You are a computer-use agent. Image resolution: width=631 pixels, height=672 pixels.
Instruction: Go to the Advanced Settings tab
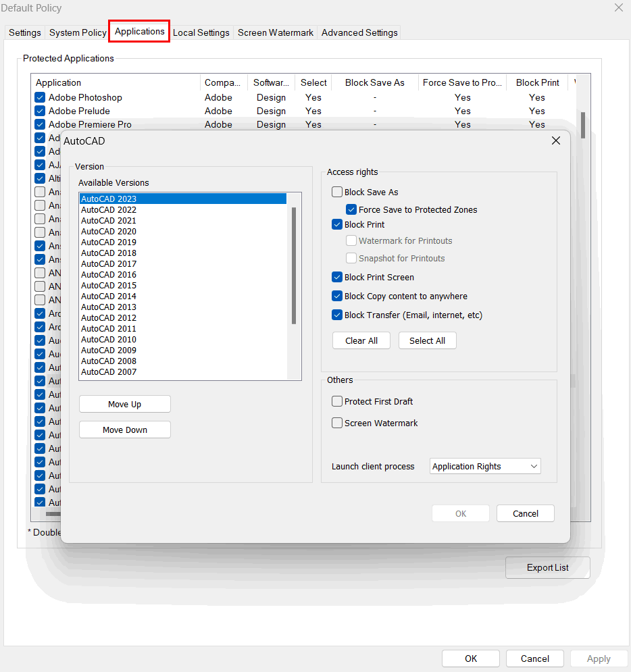(359, 32)
